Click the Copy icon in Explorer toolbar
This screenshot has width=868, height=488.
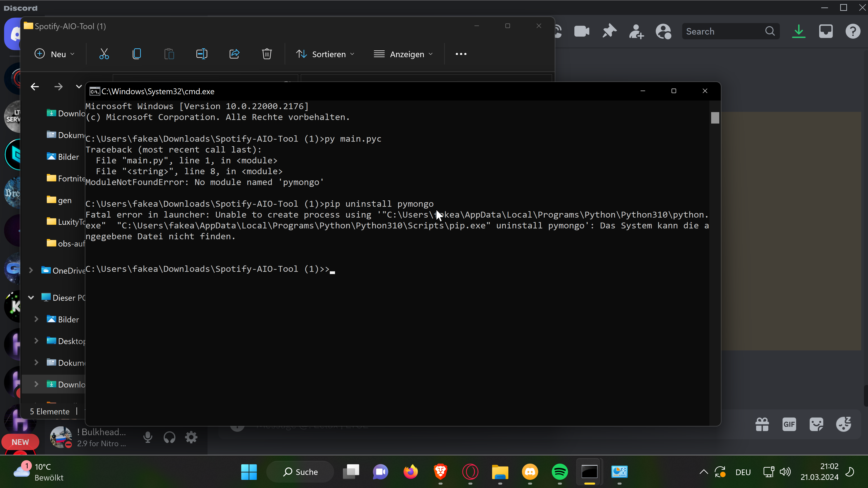(137, 54)
